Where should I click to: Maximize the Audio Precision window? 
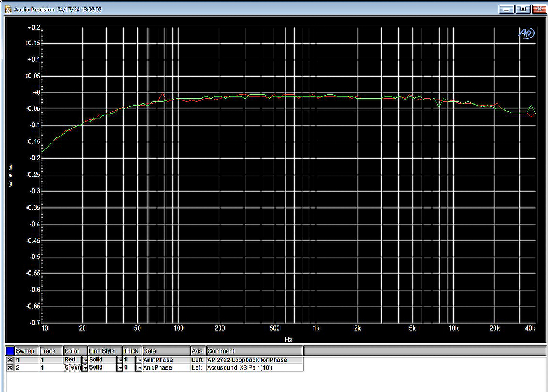click(522, 9)
